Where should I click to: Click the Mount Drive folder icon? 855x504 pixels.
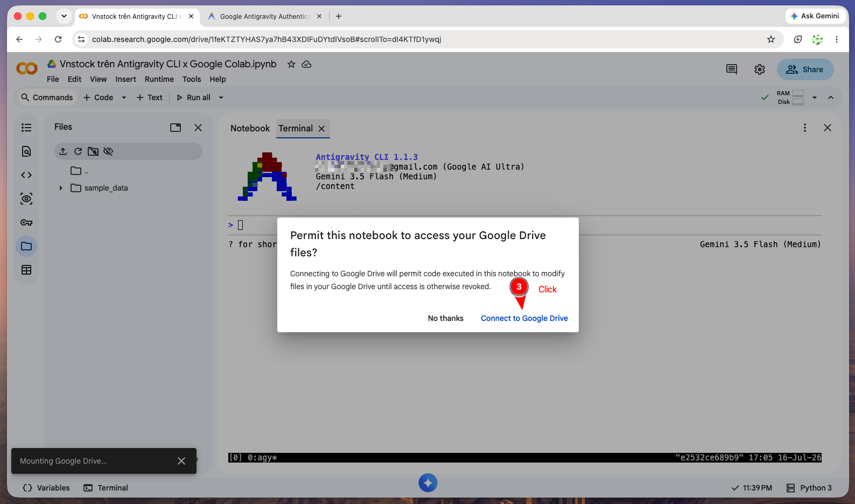click(93, 151)
